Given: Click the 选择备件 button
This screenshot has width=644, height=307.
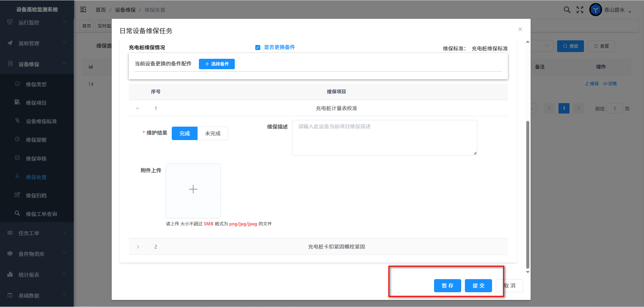Looking at the screenshot, I should click(x=217, y=64).
